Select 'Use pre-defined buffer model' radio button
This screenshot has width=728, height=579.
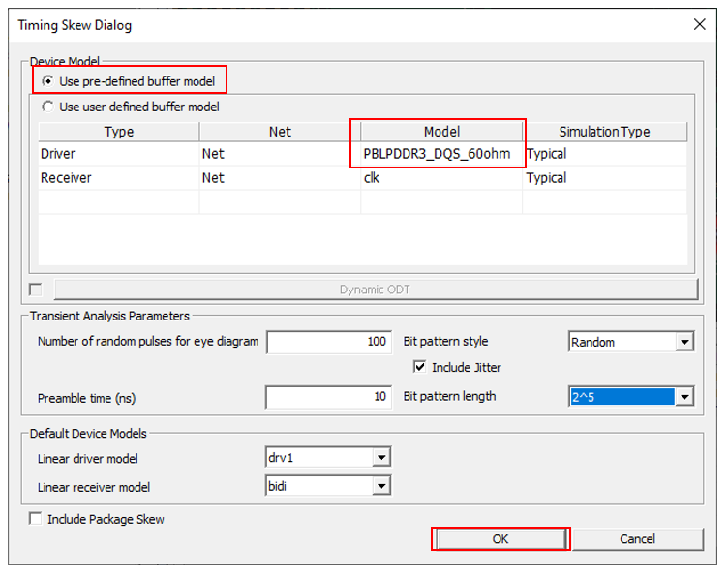click(48, 81)
